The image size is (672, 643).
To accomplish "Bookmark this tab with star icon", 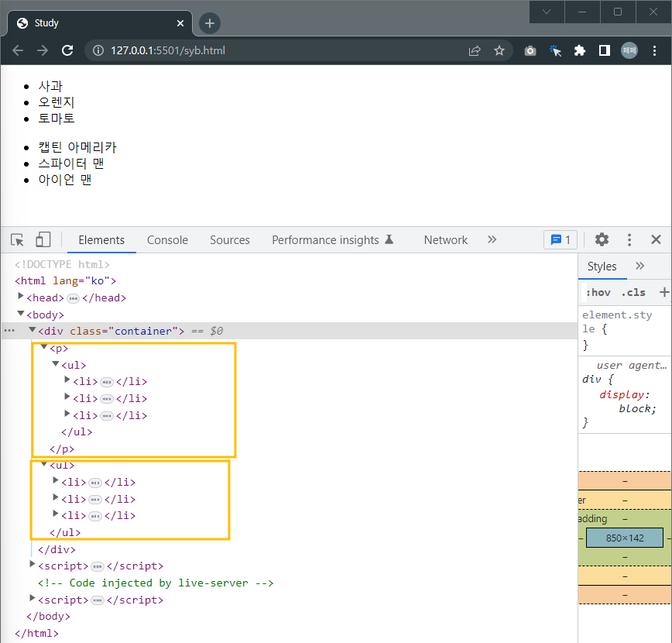I will [x=499, y=50].
